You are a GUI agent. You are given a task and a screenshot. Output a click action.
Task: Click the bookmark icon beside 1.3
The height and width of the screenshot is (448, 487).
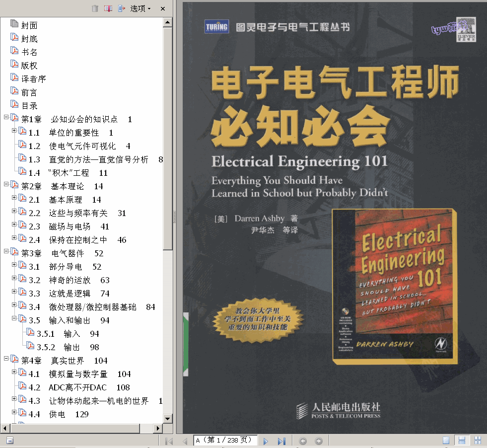pos(22,158)
